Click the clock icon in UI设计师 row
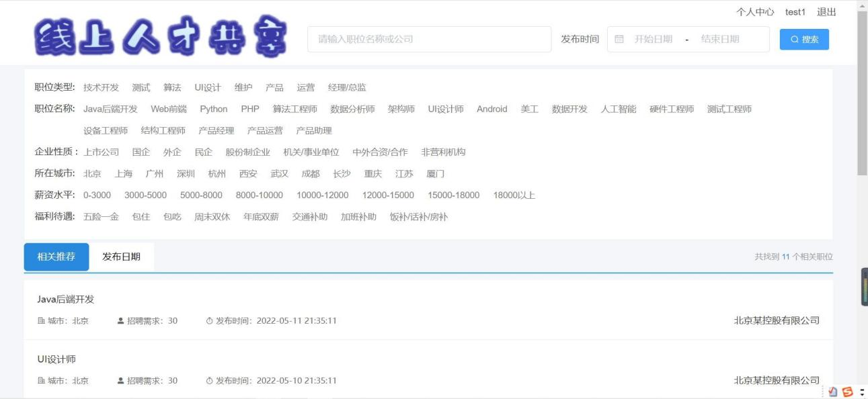868x399 pixels. point(209,381)
